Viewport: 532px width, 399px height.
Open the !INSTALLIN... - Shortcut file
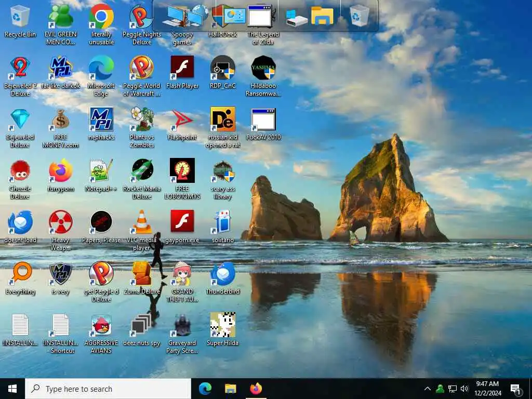(x=60, y=334)
